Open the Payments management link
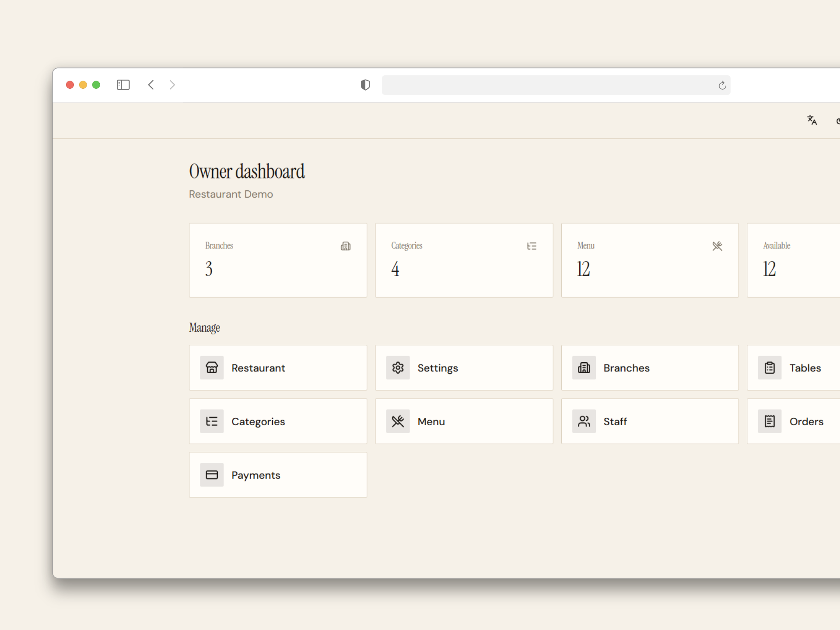840x630 pixels. [278, 475]
